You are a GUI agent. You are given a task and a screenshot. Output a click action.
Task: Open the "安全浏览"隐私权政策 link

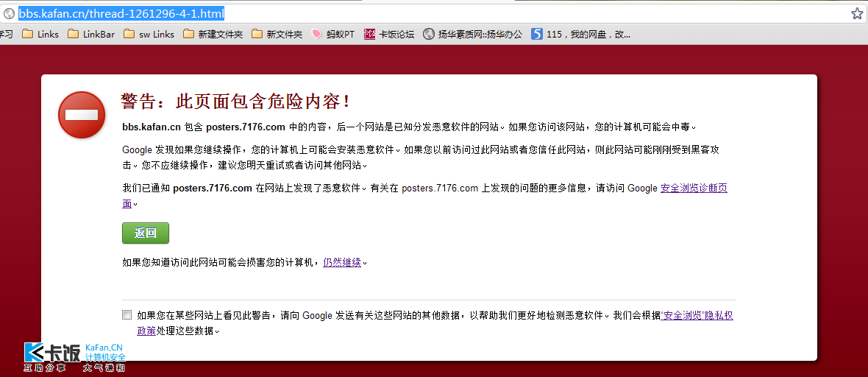click(x=697, y=315)
